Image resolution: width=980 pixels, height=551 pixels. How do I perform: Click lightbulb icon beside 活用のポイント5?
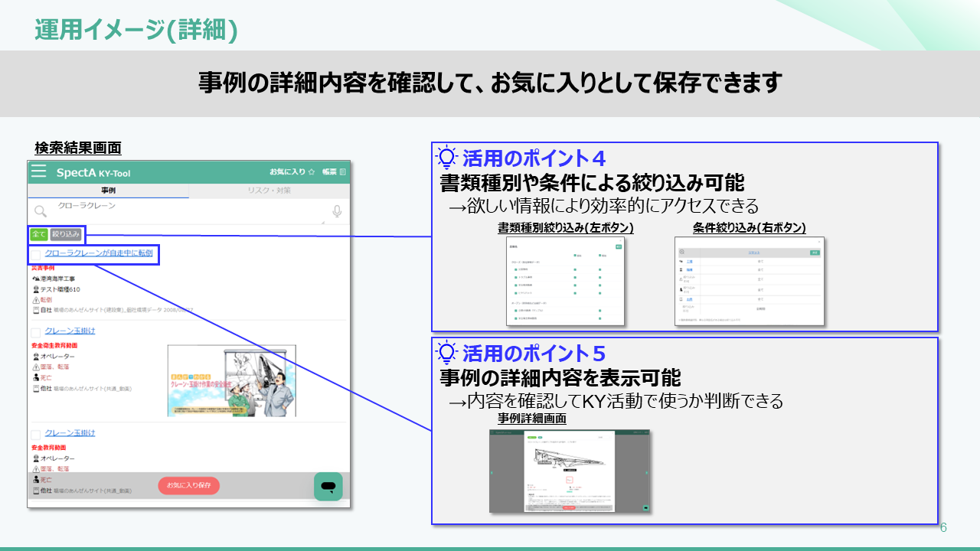pyautogui.click(x=446, y=353)
